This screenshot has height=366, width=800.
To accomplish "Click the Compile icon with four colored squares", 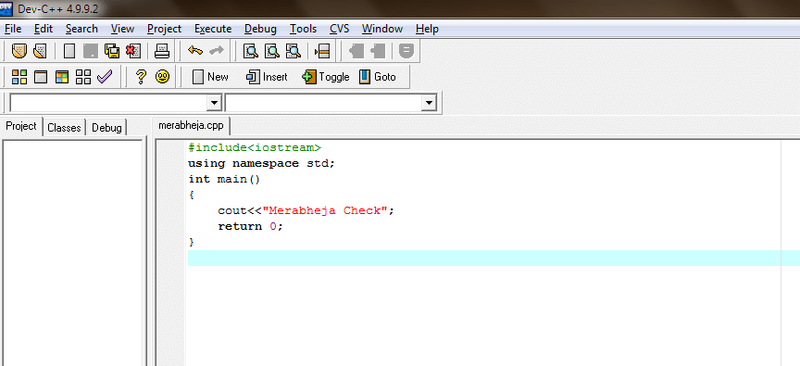I will [19, 77].
